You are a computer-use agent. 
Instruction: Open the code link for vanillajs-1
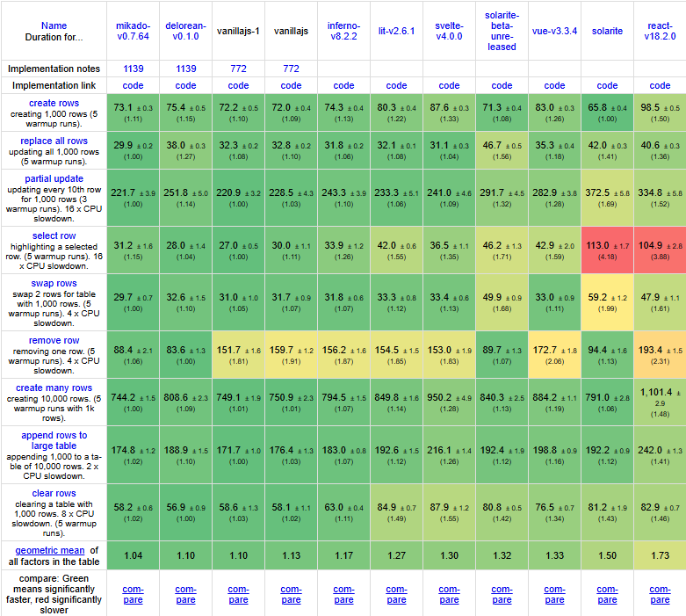click(x=238, y=86)
